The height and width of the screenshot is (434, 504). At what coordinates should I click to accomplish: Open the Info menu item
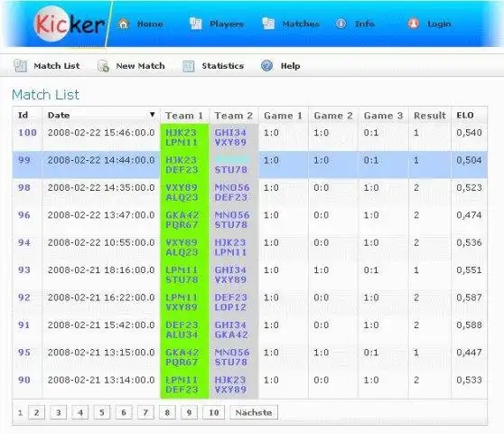coord(365,24)
